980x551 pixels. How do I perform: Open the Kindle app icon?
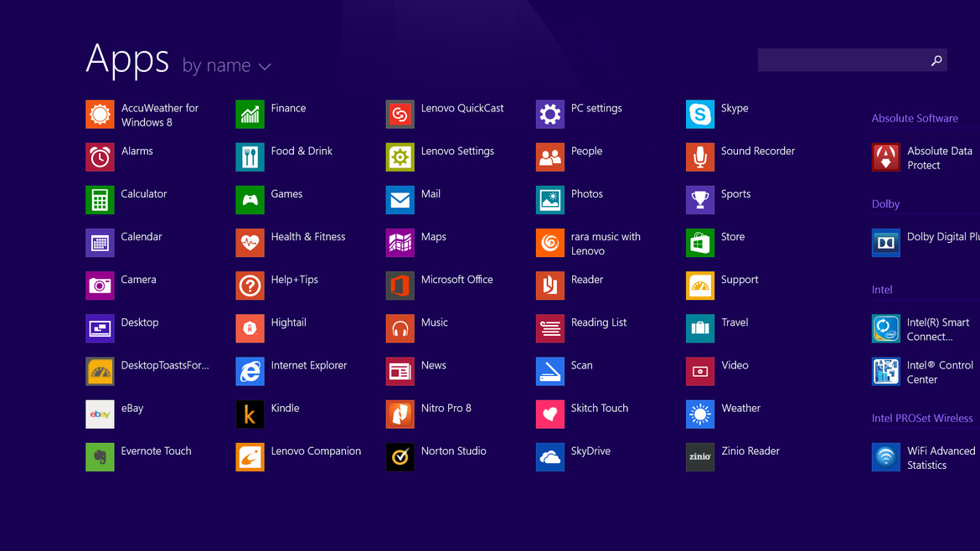click(x=250, y=415)
